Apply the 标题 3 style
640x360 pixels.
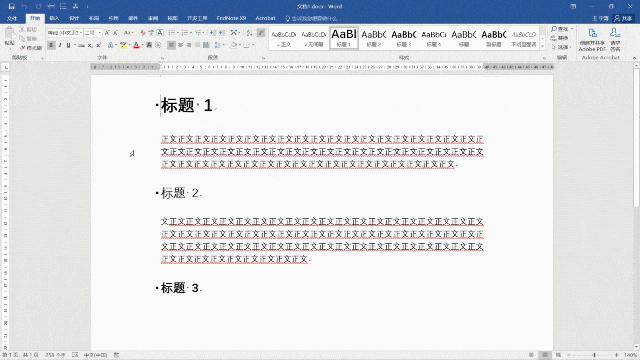point(404,38)
